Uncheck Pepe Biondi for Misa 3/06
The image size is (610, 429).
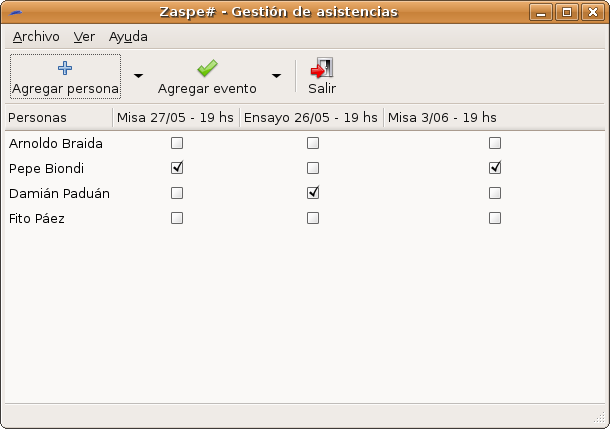(495, 168)
